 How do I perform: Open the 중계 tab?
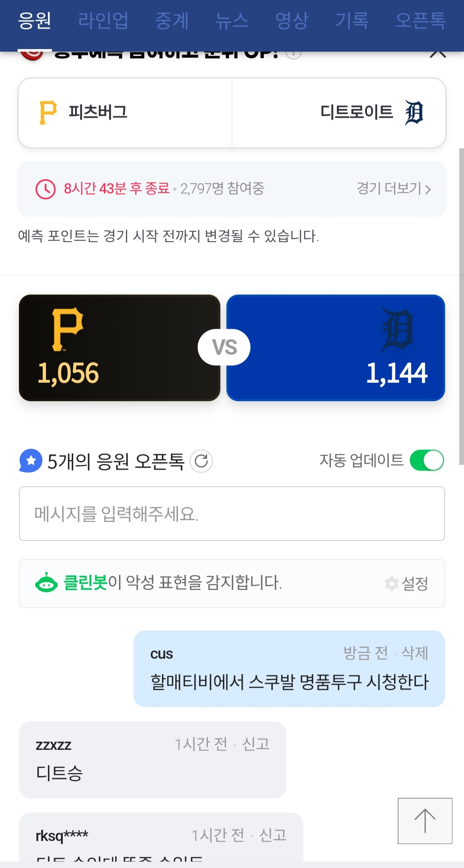coord(172,21)
